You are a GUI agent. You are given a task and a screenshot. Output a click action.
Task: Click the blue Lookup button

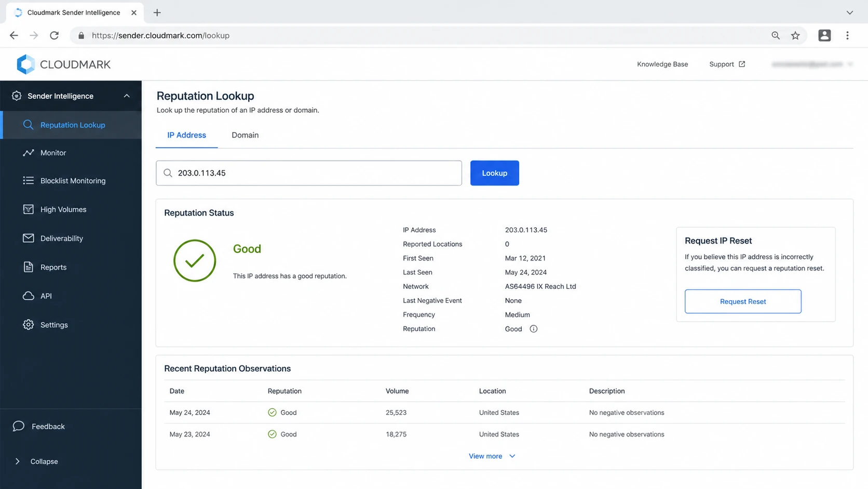[x=495, y=173]
